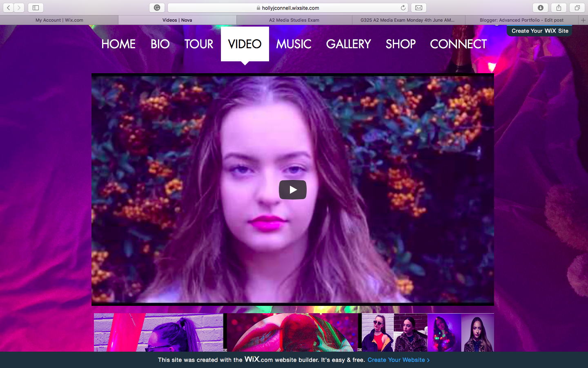
Task: Open thumbnail with ponytail girl by brick wall
Action: coord(159,332)
